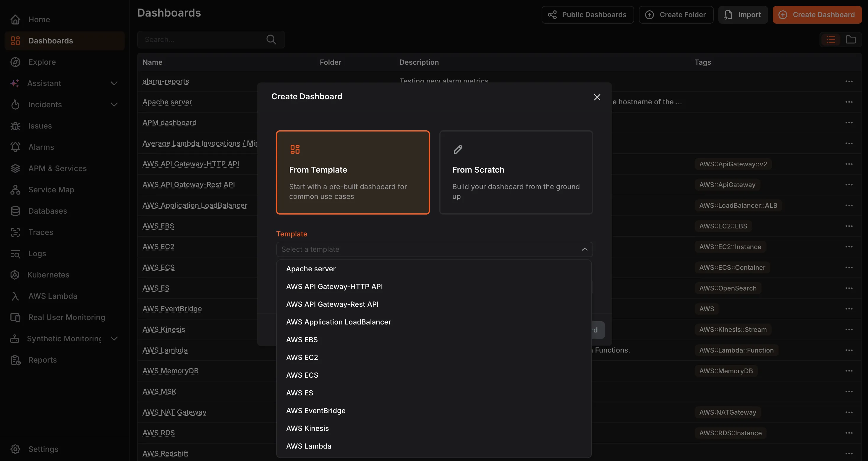Click the Home sidebar icon
The height and width of the screenshot is (461, 868).
tap(15, 20)
